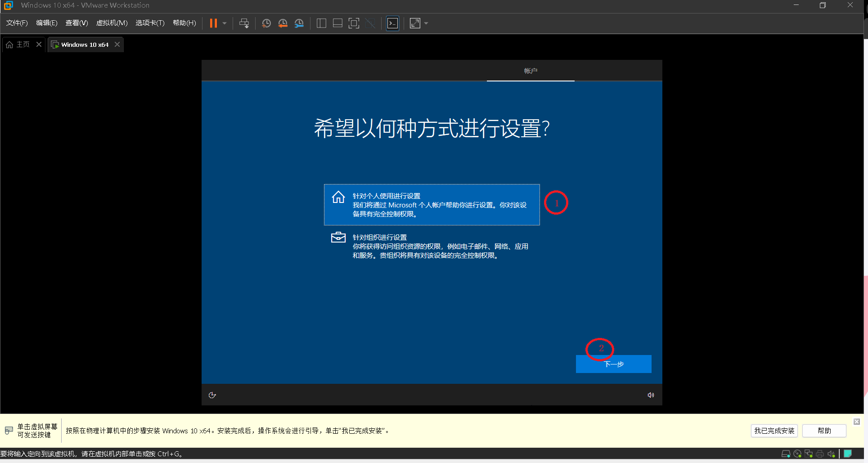Click the 帮助 button in install bar
Viewport: 868px width, 463px height.
tap(824, 431)
